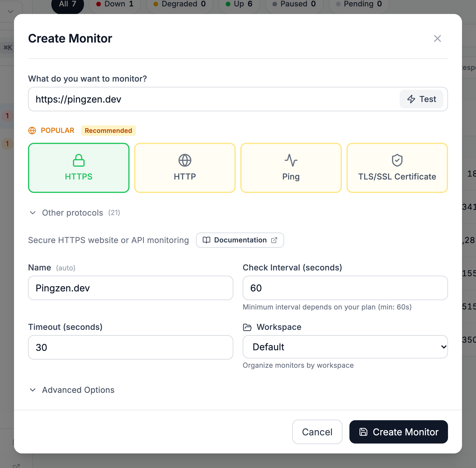Filter background list by Down status
476x468 pixels.
(115, 4)
